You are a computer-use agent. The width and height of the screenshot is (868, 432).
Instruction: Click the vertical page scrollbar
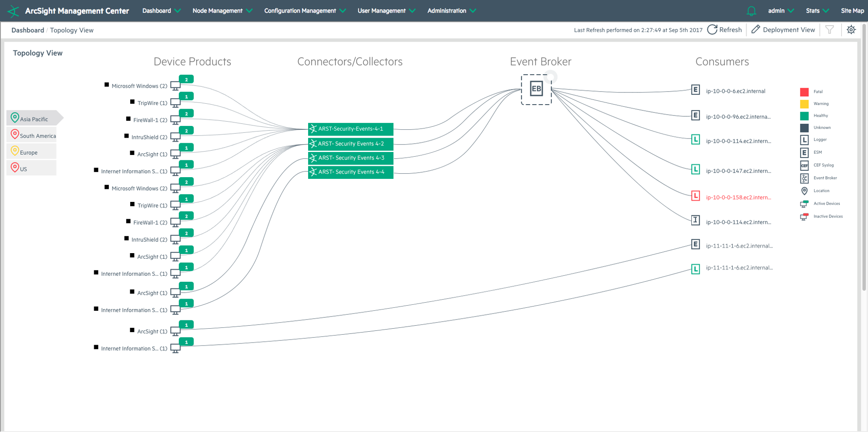click(x=864, y=157)
